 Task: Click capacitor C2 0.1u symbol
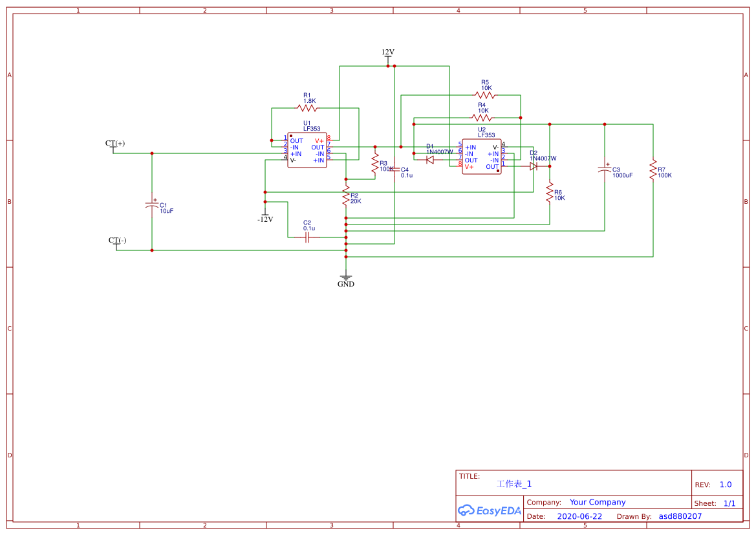(x=307, y=238)
